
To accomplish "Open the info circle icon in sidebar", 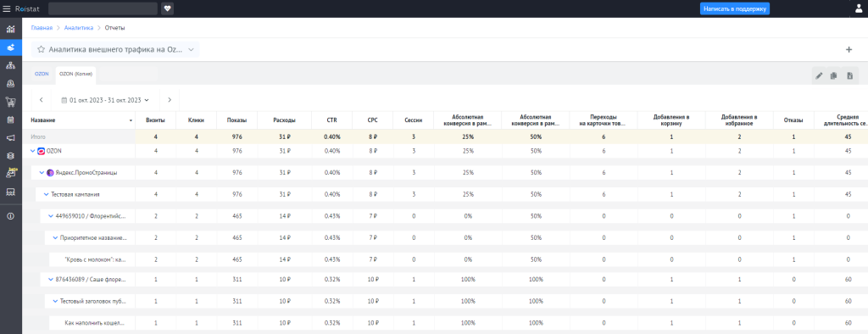I will click(10, 216).
